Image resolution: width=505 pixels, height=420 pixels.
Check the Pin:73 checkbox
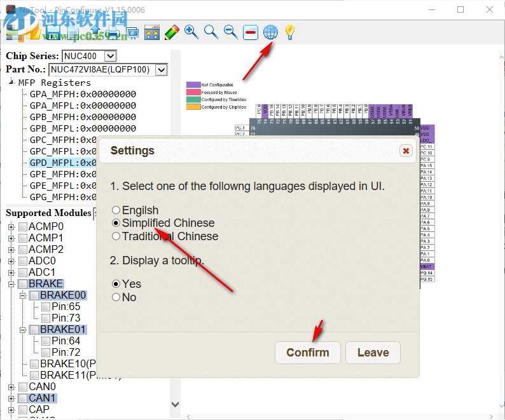[x=46, y=318]
